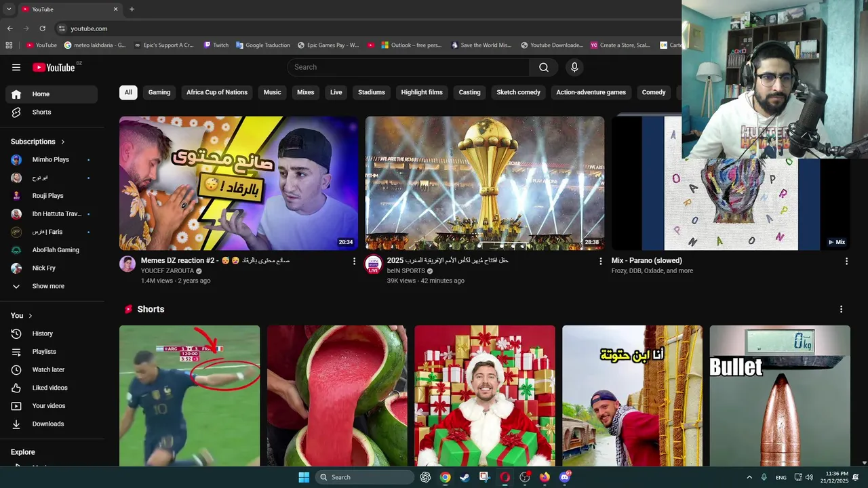
Task: Open the Opera taskbar icon
Action: [x=505, y=477]
